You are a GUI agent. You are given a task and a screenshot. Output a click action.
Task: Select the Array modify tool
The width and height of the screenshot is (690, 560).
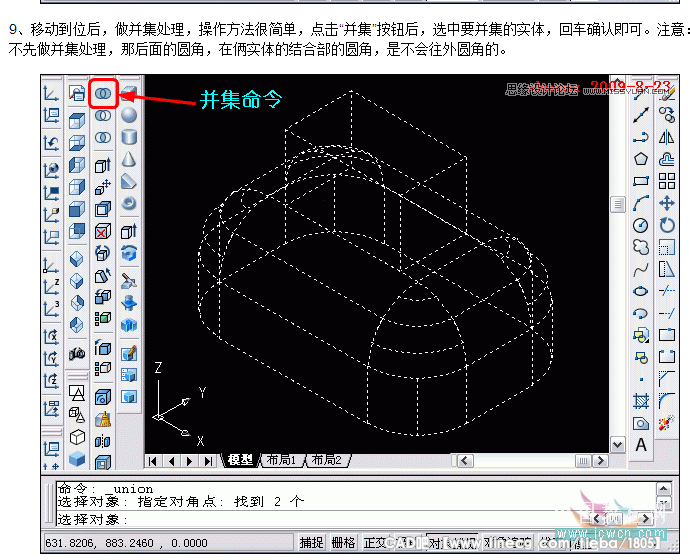click(x=667, y=181)
